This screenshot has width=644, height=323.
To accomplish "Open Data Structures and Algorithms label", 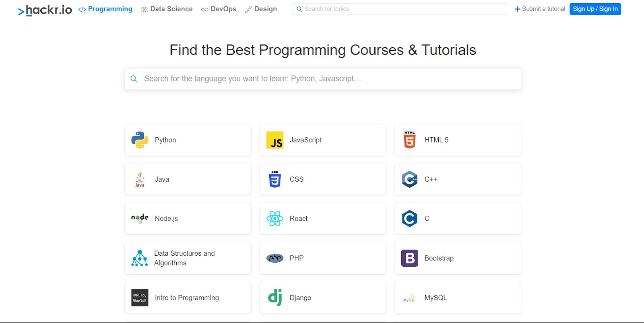I will pyautogui.click(x=184, y=258).
